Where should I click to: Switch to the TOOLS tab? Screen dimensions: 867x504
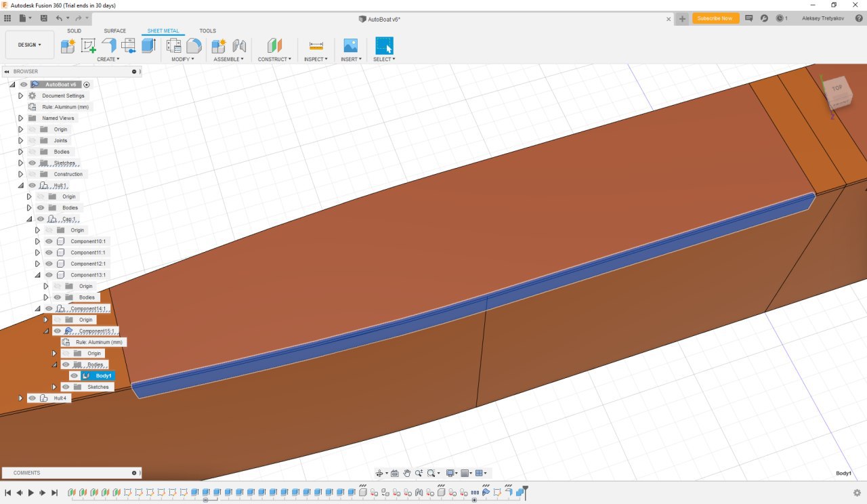(208, 30)
